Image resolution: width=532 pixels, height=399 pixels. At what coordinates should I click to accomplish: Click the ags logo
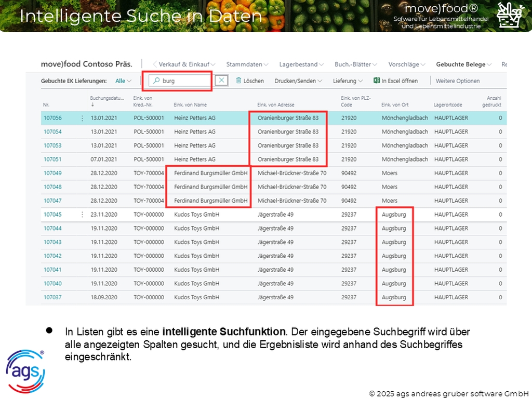point(25,371)
